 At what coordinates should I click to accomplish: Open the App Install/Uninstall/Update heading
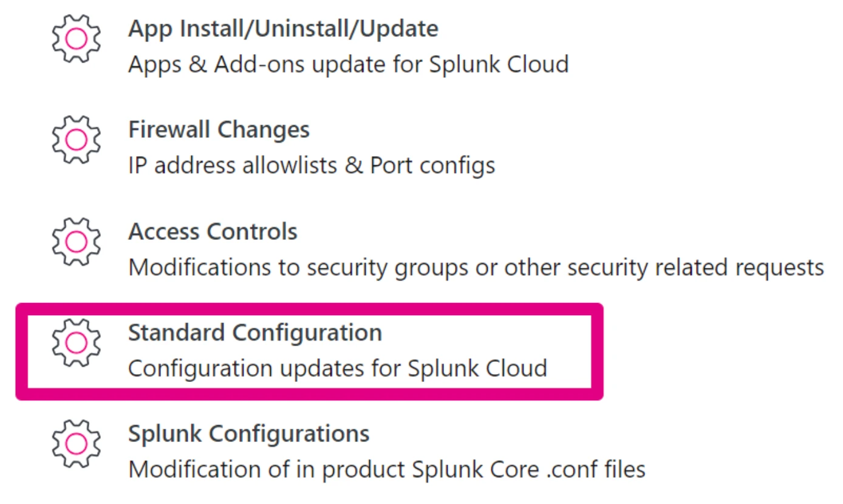[283, 29]
